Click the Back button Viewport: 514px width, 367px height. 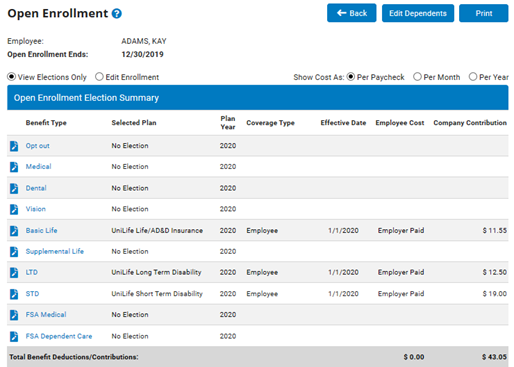pos(352,13)
